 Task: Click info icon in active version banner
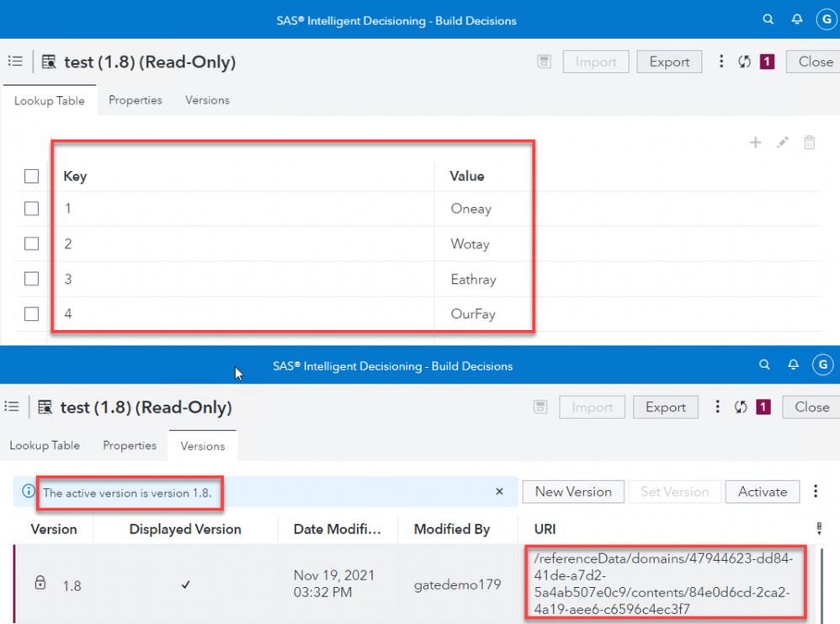click(x=29, y=490)
